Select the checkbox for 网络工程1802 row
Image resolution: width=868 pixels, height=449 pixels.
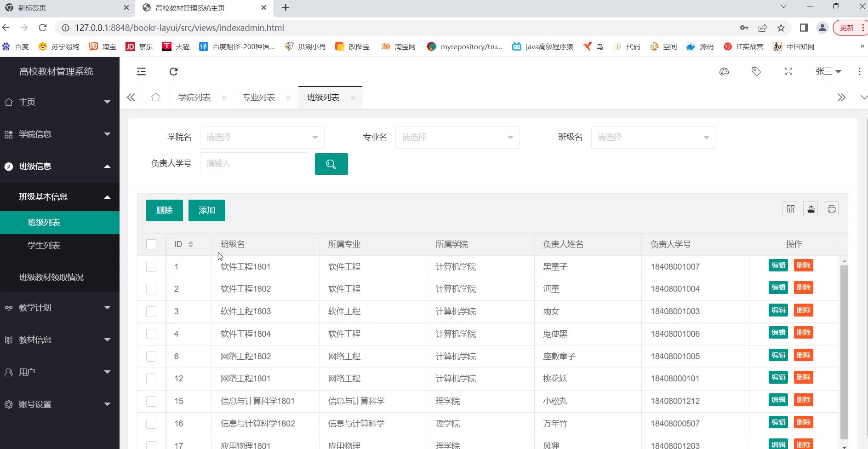(151, 357)
